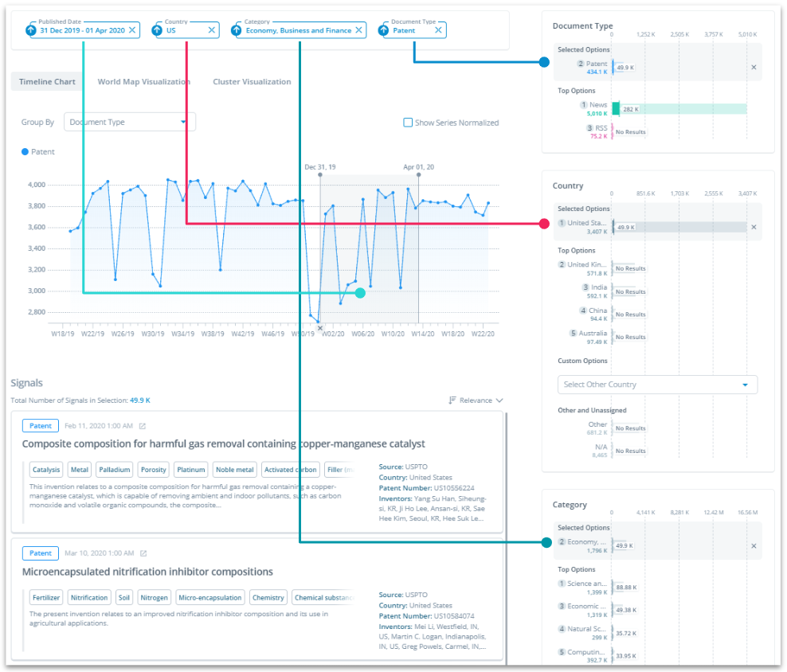Click the Chemistry tag

[x=268, y=598]
